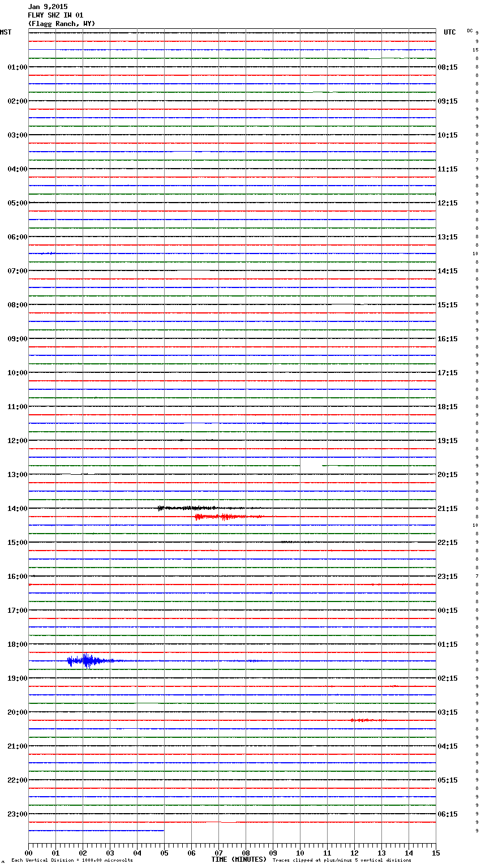Select the 19:00 MST time label
Screen dimensions: 481x868
tap(18, 678)
